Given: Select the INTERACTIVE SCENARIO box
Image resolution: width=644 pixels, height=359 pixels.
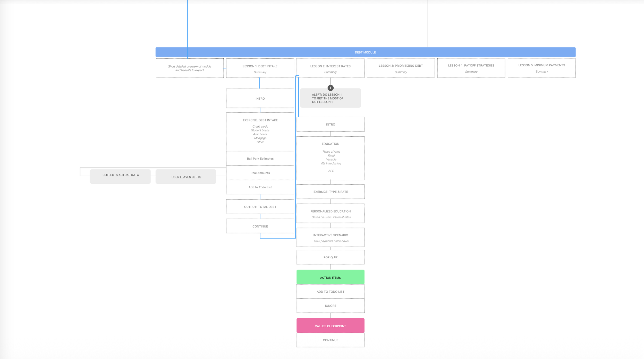Looking at the screenshot, I should point(330,238).
